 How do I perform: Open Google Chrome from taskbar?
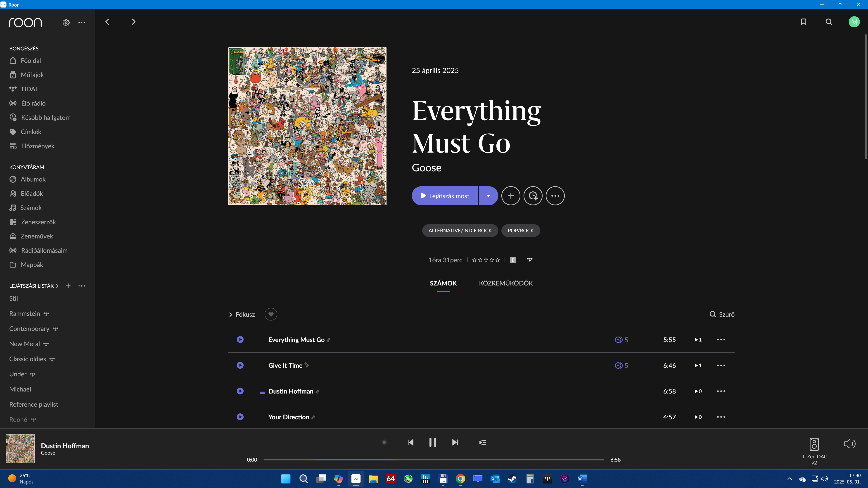tap(460, 479)
